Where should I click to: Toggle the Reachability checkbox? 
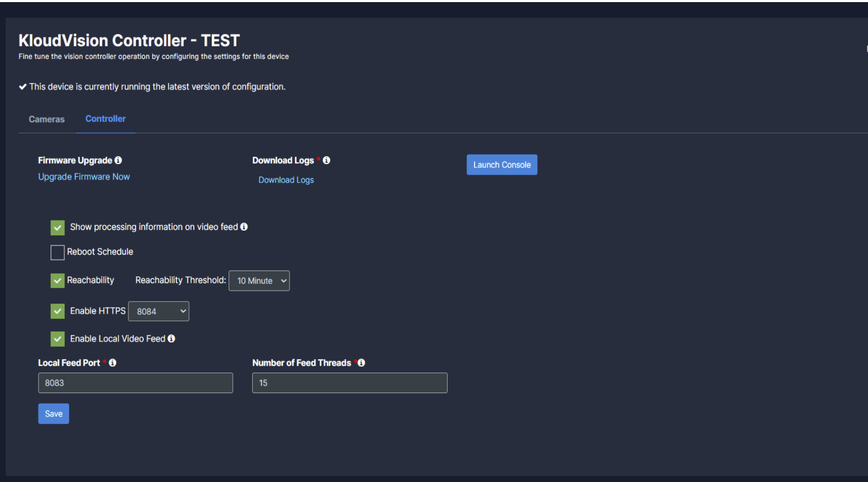coord(57,280)
